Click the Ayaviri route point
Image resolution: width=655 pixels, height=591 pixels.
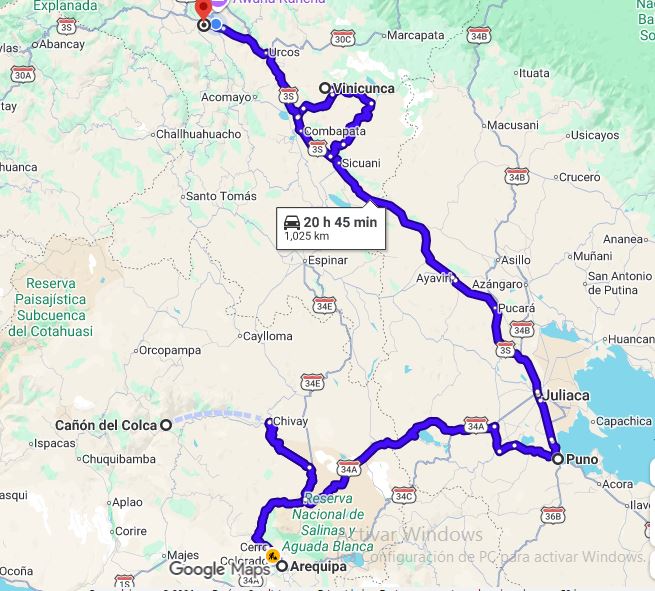point(455,279)
